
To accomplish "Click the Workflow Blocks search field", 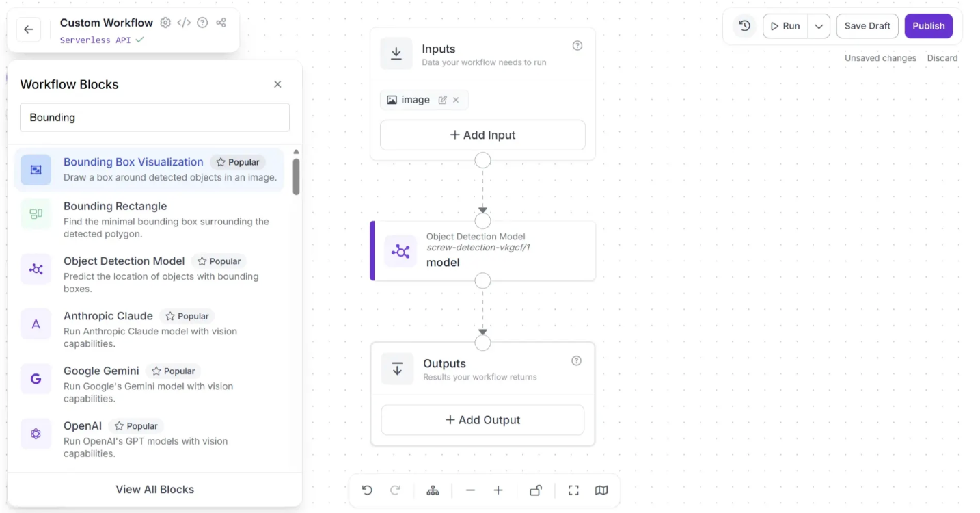I will 154,117.
